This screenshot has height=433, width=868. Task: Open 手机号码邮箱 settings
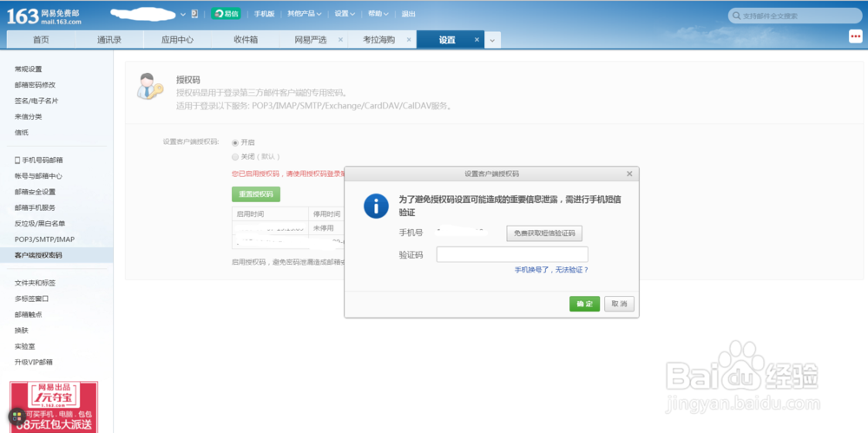tap(39, 160)
